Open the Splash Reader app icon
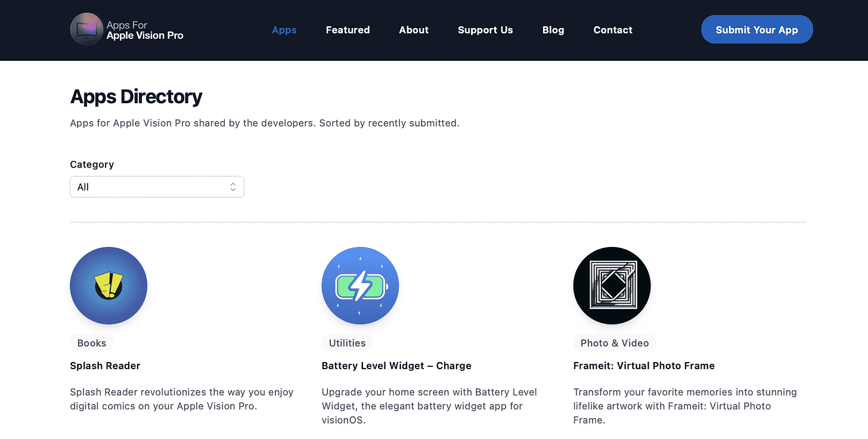The image size is (868, 439). click(108, 286)
